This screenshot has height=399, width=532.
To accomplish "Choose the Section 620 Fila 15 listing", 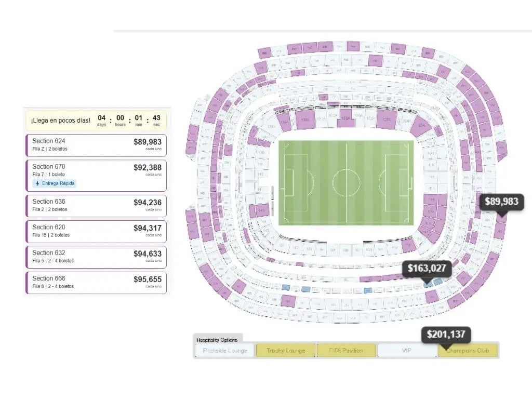I will pyautogui.click(x=96, y=231).
